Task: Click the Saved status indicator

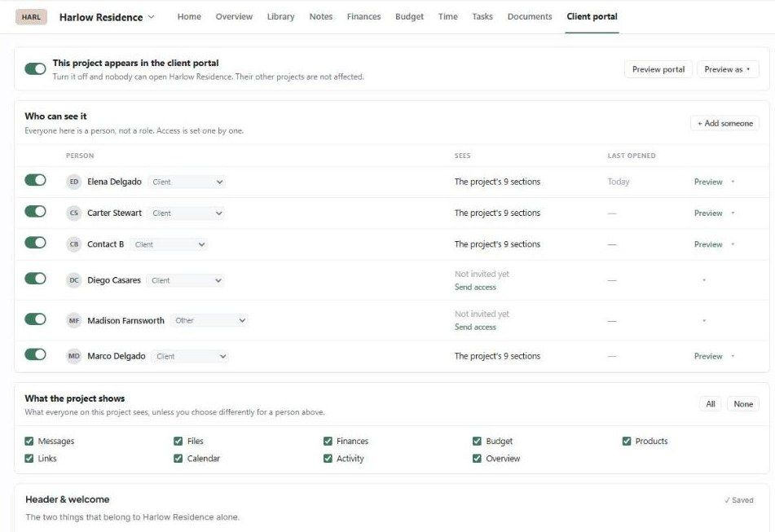Action: tap(739, 500)
